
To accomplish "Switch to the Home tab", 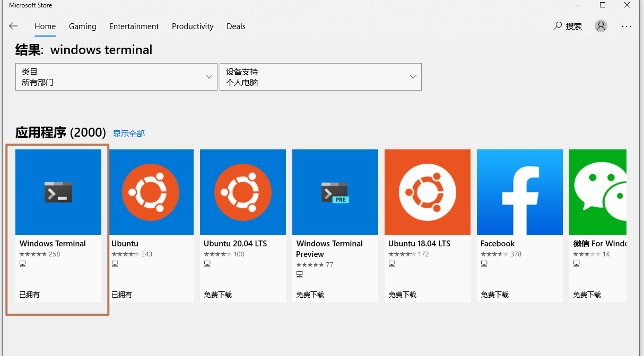I will [x=45, y=26].
